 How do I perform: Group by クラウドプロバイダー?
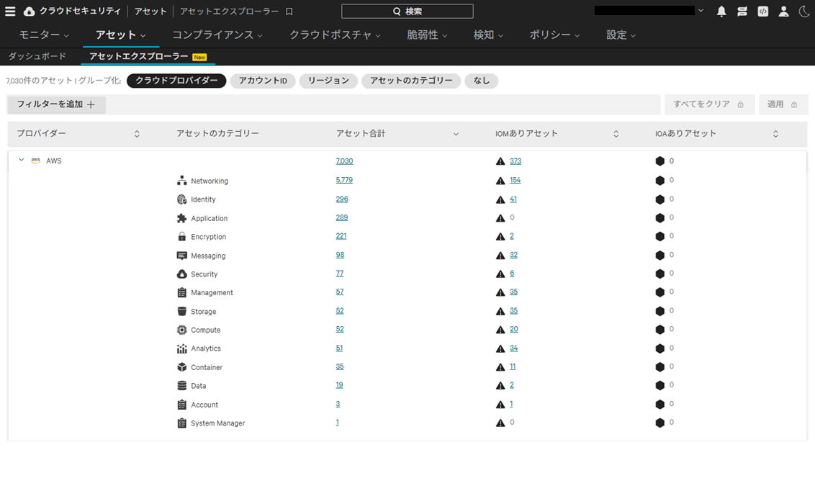(176, 81)
